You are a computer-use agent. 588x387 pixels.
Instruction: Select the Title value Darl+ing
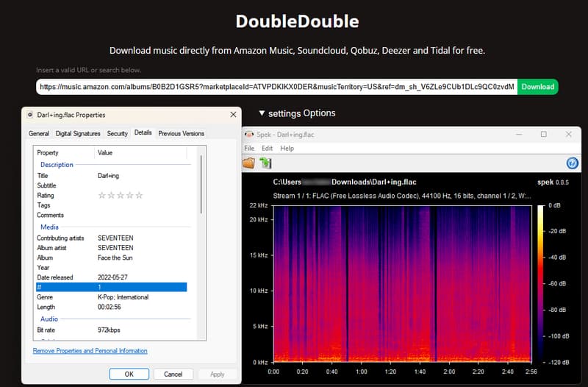point(108,176)
